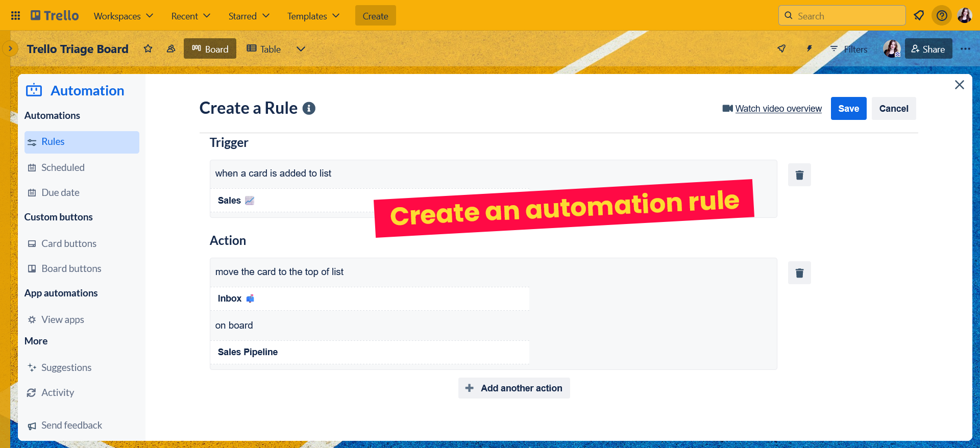This screenshot has width=980, height=448.
Task: Open account avatar in top header
Action: [x=965, y=16]
